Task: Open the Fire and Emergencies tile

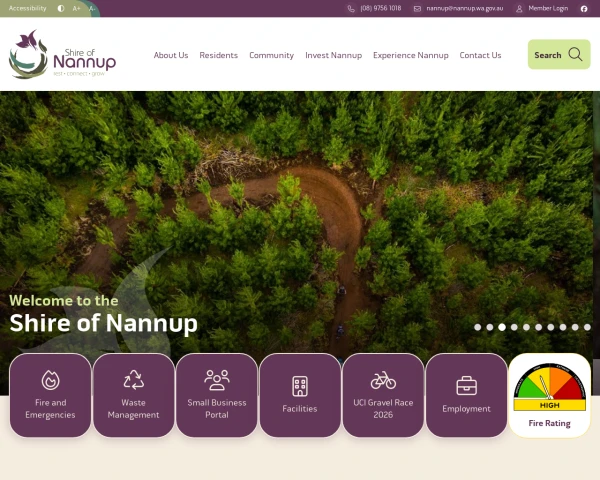Action: point(50,395)
